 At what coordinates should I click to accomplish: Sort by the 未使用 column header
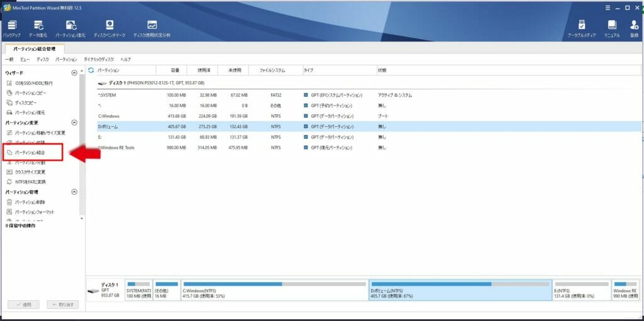[x=233, y=70]
